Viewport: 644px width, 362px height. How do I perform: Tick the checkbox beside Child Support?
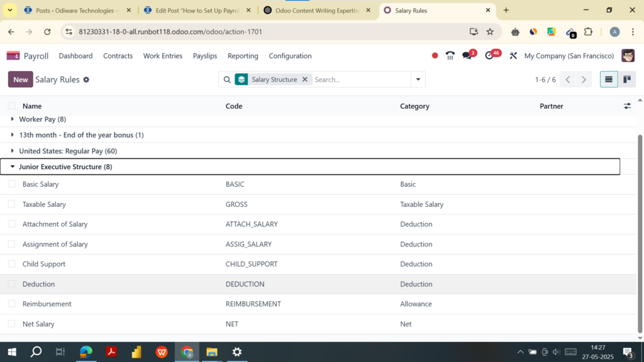click(11, 264)
